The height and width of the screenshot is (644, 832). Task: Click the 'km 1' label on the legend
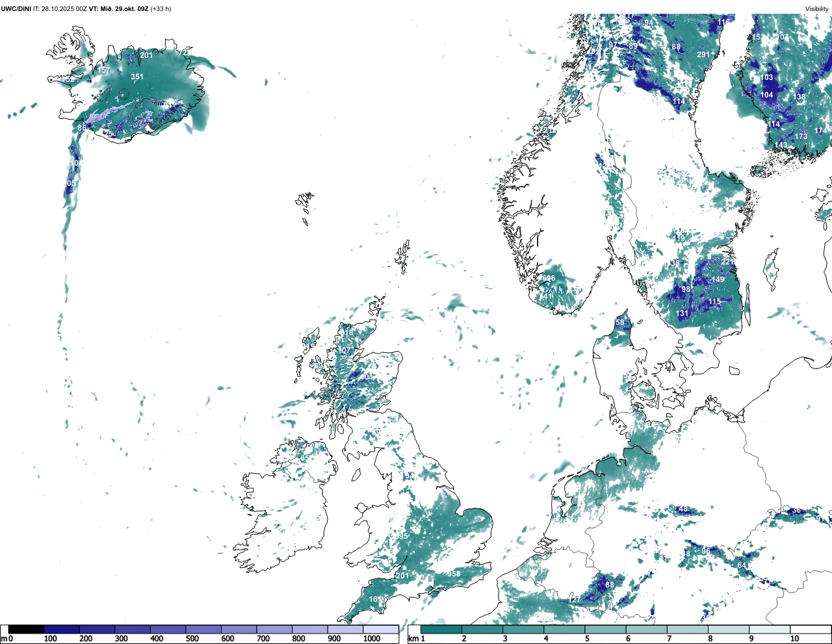[x=417, y=639]
